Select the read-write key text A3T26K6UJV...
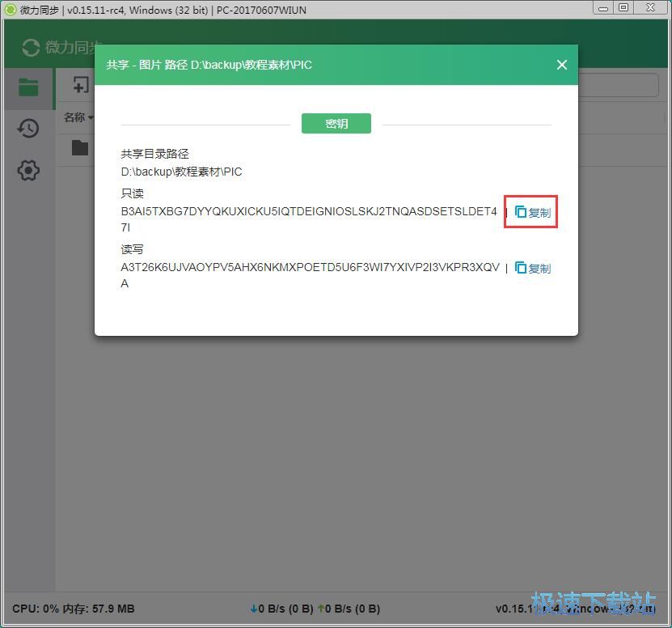This screenshot has width=672, height=628. click(x=310, y=275)
